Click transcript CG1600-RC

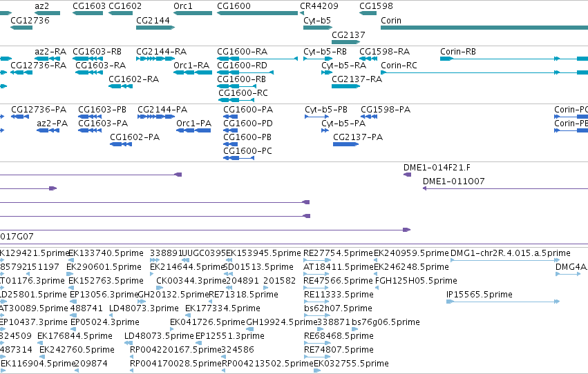point(236,100)
